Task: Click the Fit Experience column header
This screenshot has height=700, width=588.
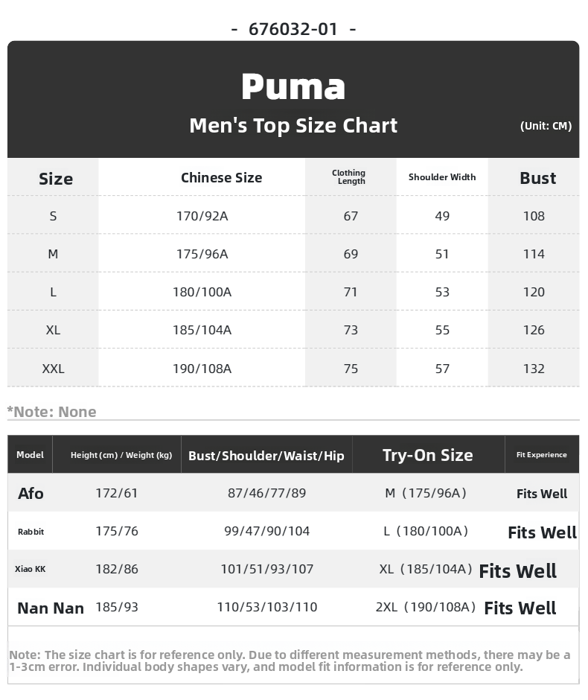Action: tap(541, 455)
